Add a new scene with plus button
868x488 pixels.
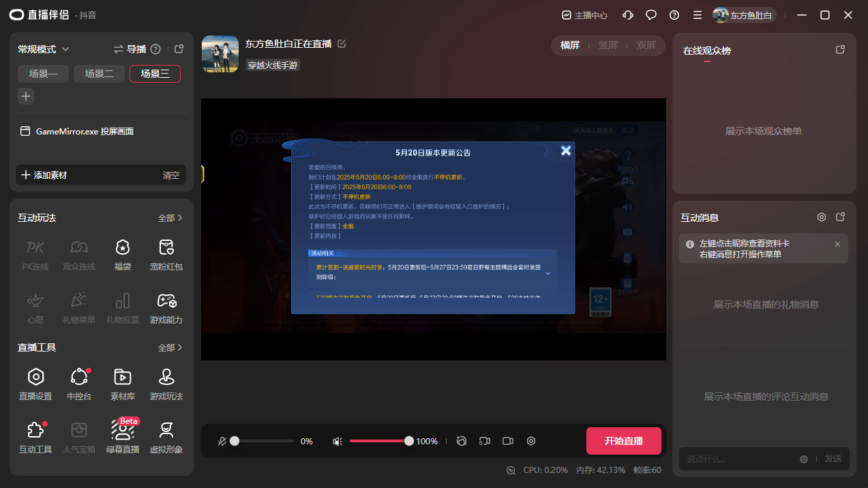point(26,96)
